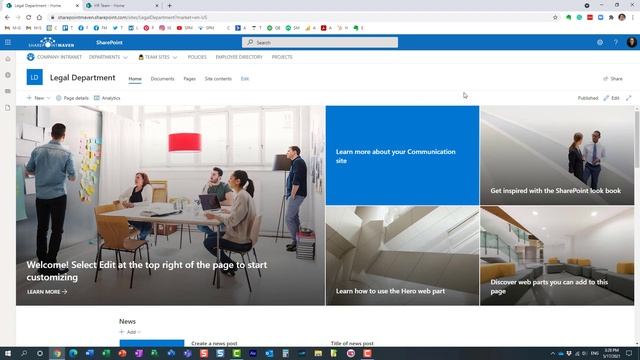Viewport: 640px width, 360px height.
Task: Open PowerPoint from the taskbar
Action: pos(122,353)
